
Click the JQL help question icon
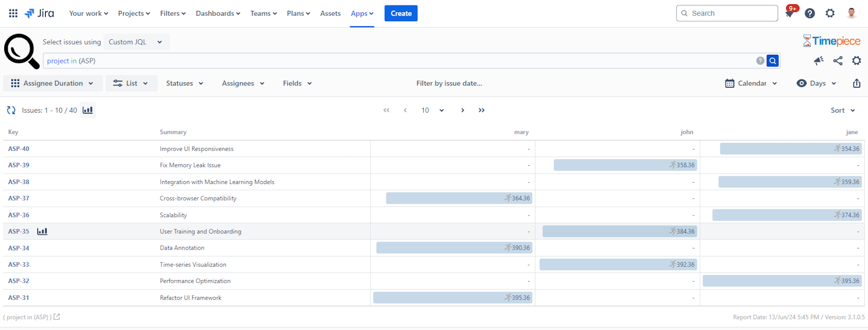[760, 60]
